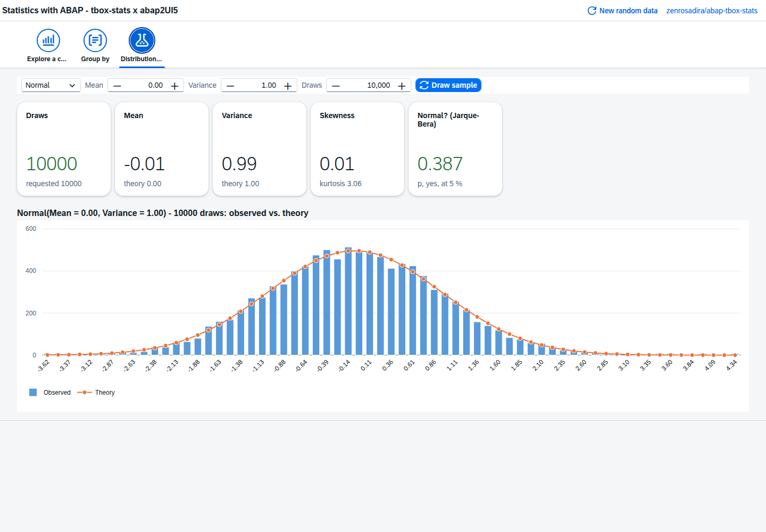
Task: Open the Group by tab icon
Action: tap(95, 40)
